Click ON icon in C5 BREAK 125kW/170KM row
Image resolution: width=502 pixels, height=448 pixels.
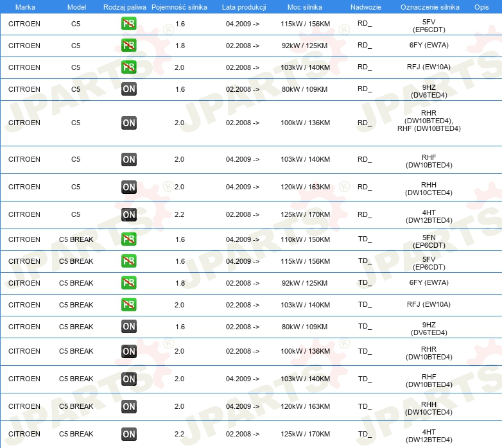tap(128, 434)
